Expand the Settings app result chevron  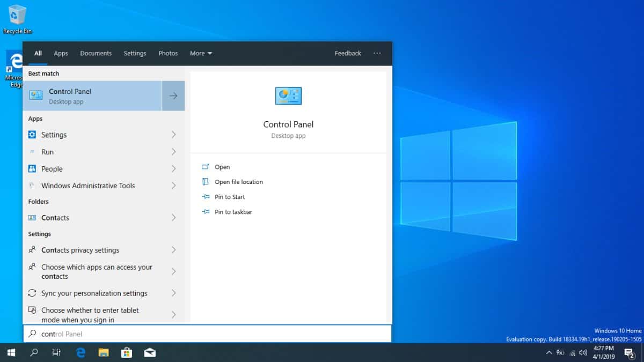(x=173, y=135)
